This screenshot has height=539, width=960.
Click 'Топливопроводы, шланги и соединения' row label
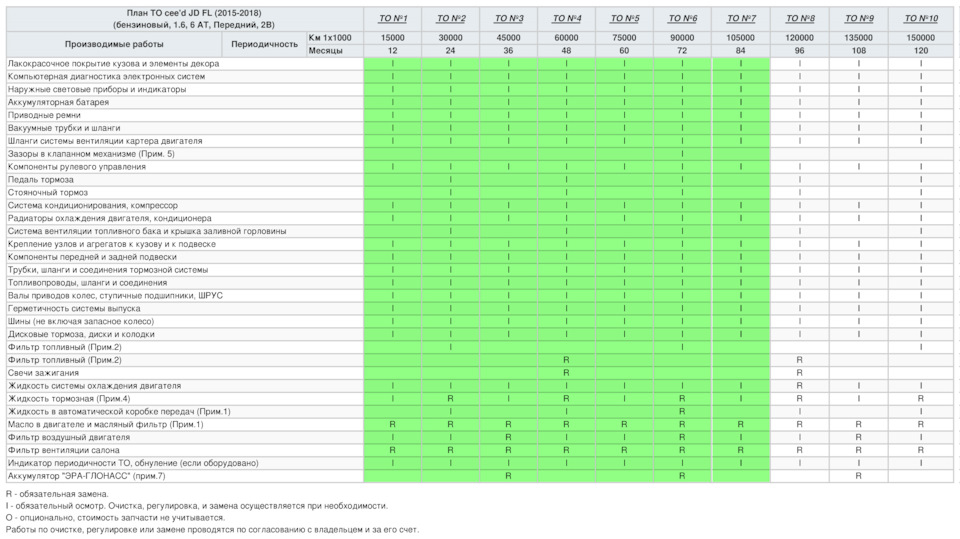(88, 282)
